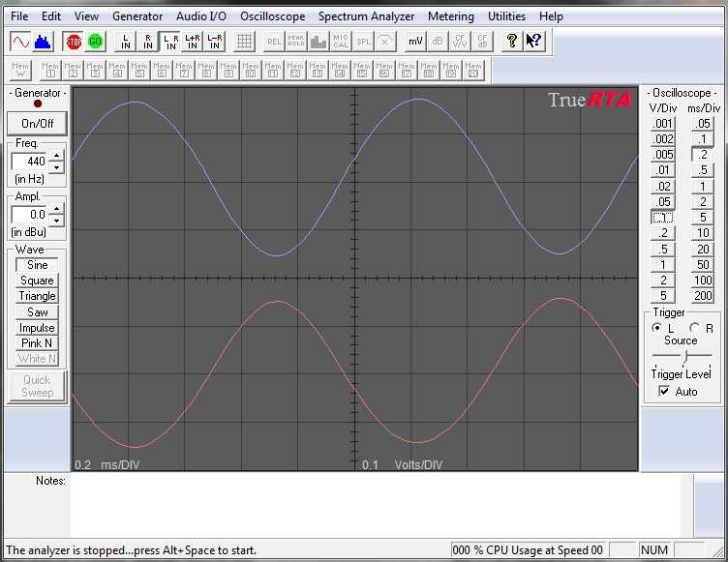The height and width of the screenshot is (562, 728).
Task: Open the Spectrum Analyzer menu
Action: click(x=366, y=16)
